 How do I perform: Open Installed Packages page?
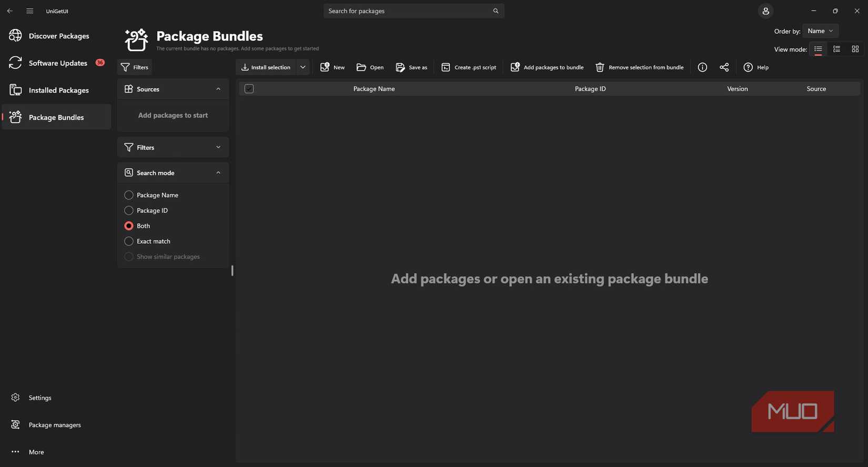pos(56,90)
